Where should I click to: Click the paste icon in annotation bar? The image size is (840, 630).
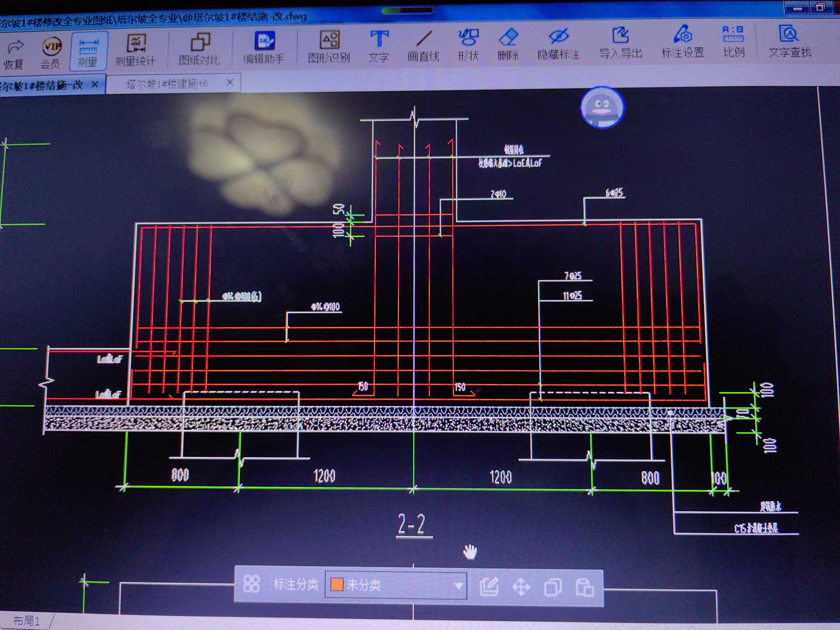(585, 587)
